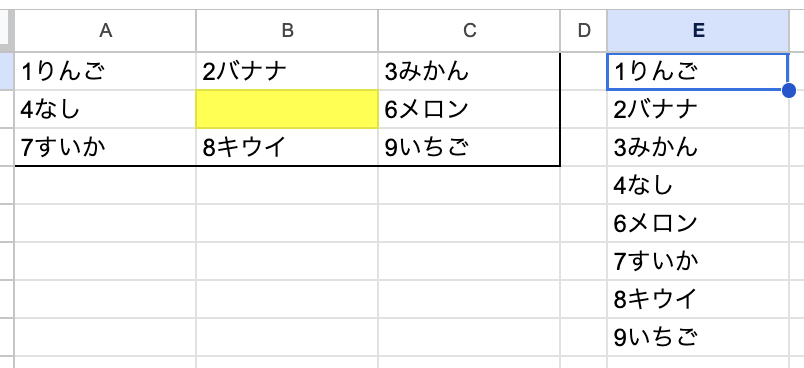Click cell 2バナナ in column B
Viewport: 804px width, 368px height.
287,71
